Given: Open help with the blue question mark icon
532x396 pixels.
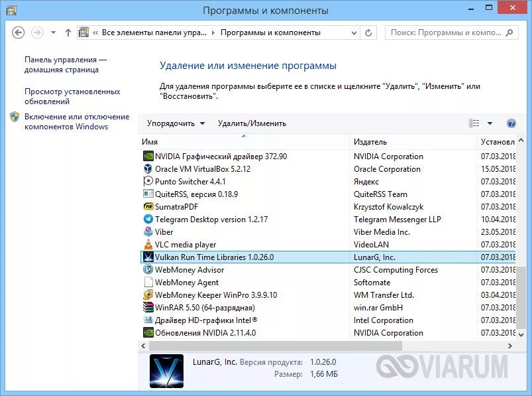Looking at the screenshot, I should point(511,123).
